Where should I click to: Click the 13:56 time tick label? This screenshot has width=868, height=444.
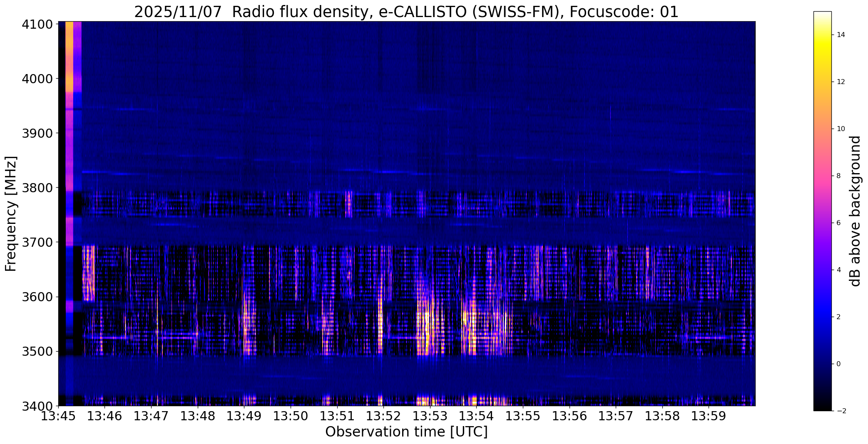point(570,416)
